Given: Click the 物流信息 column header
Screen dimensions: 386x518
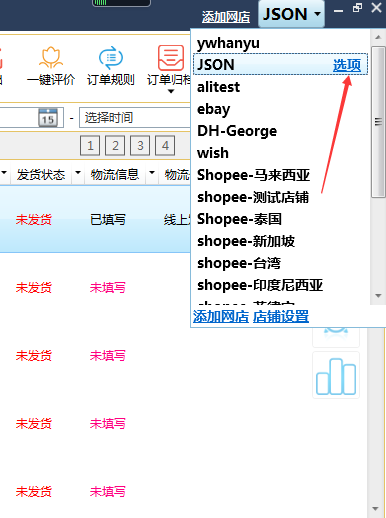Looking at the screenshot, I should point(115,174).
